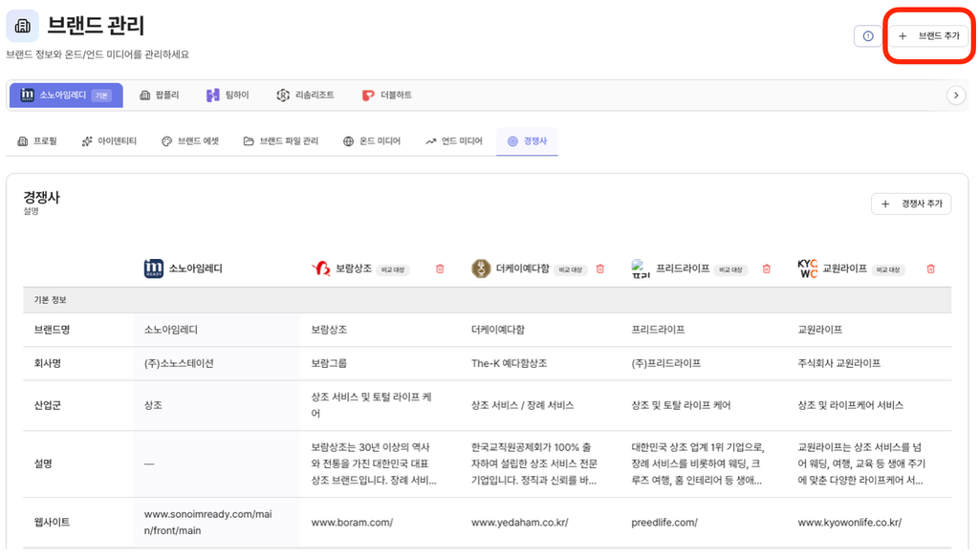Click the 보람상조 logo icon
This screenshot has height=560, width=979.
(x=321, y=269)
